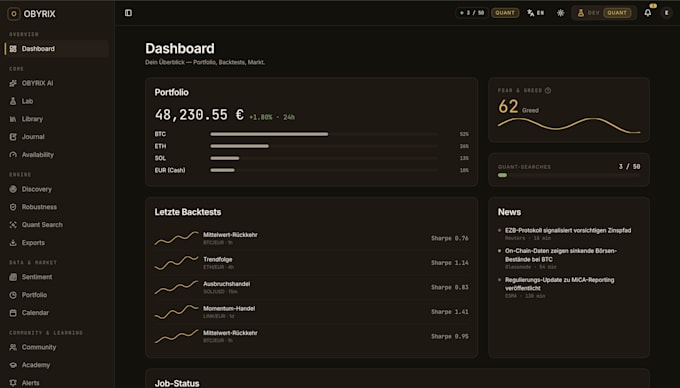Click the notification count badge on the bell
This screenshot has width=680, height=388.
coord(653,6)
